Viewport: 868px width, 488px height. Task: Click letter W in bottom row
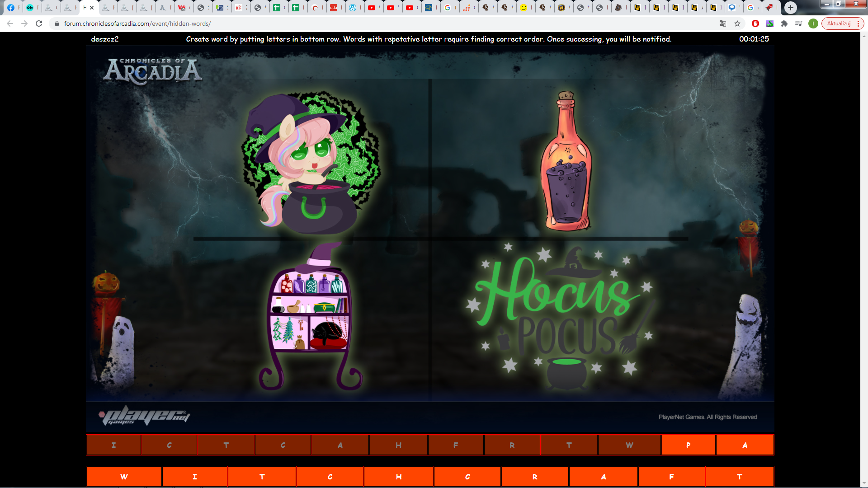[x=124, y=477]
